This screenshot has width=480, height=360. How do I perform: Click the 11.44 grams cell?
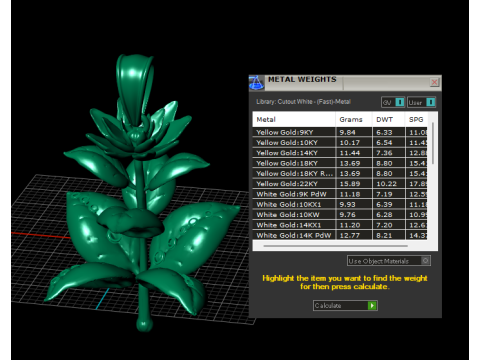354,153
